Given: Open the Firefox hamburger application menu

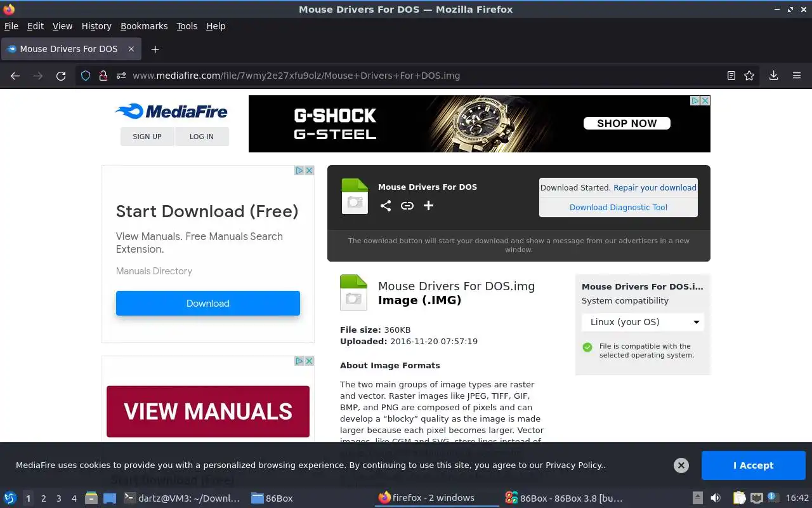Looking at the screenshot, I should 797,76.
